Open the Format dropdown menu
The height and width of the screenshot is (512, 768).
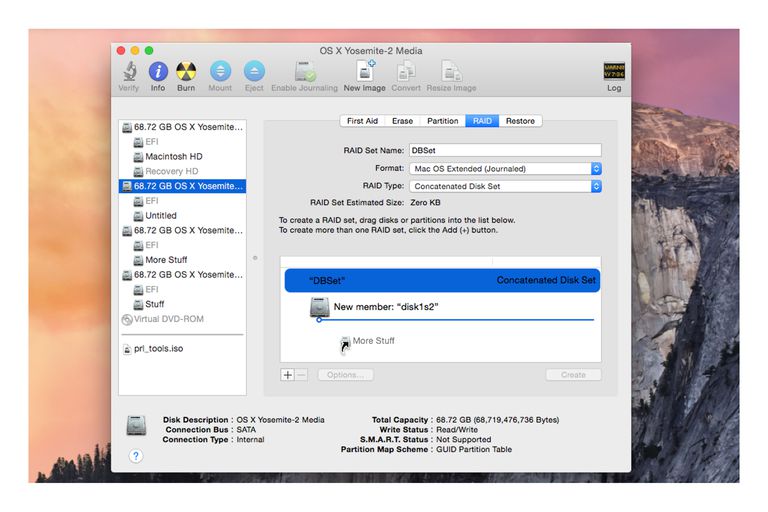coord(505,169)
